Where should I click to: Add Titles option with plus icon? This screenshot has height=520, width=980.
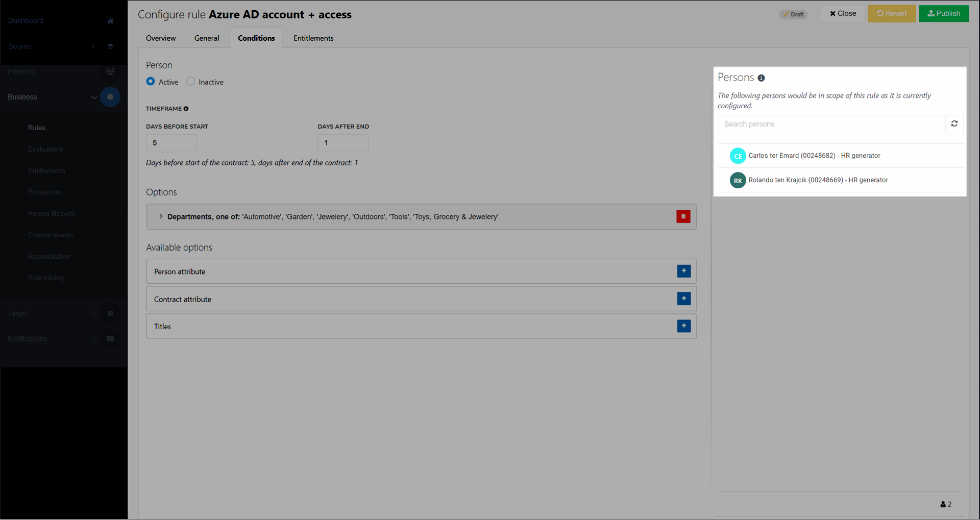(x=684, y=326)
